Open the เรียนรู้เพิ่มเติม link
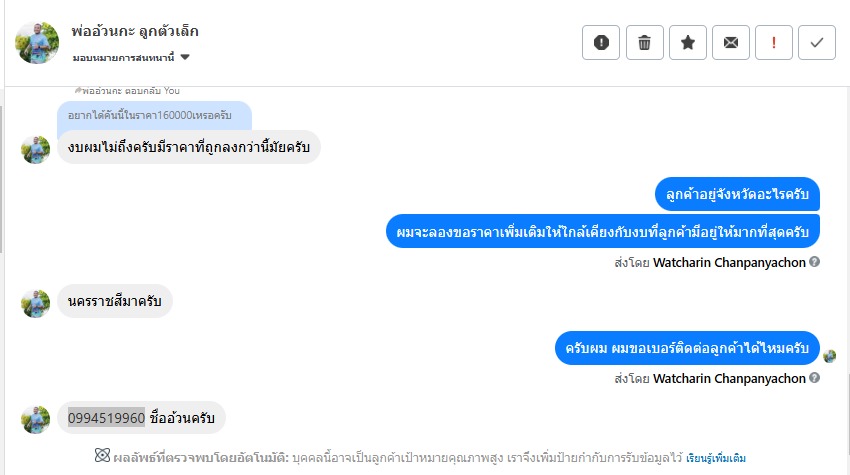The image size is (850, 475). (716, 458)
